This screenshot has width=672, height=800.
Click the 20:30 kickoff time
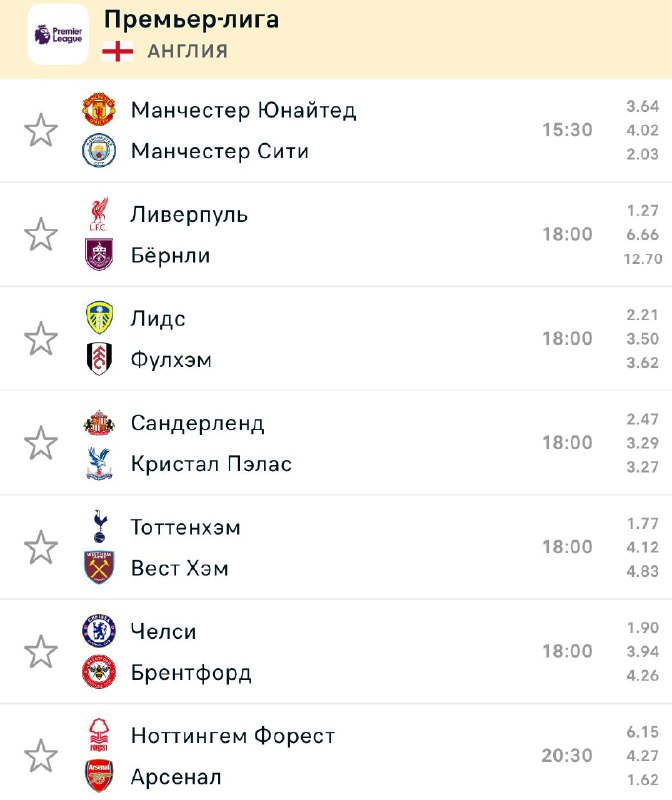pyautogui.click(x=567, y=756)
